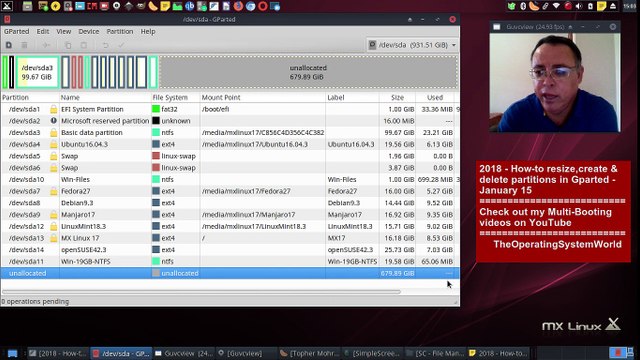Launch the Opera icon in top panel
The height and width of the screenshot is (360, 640).
tap(263, 6)
